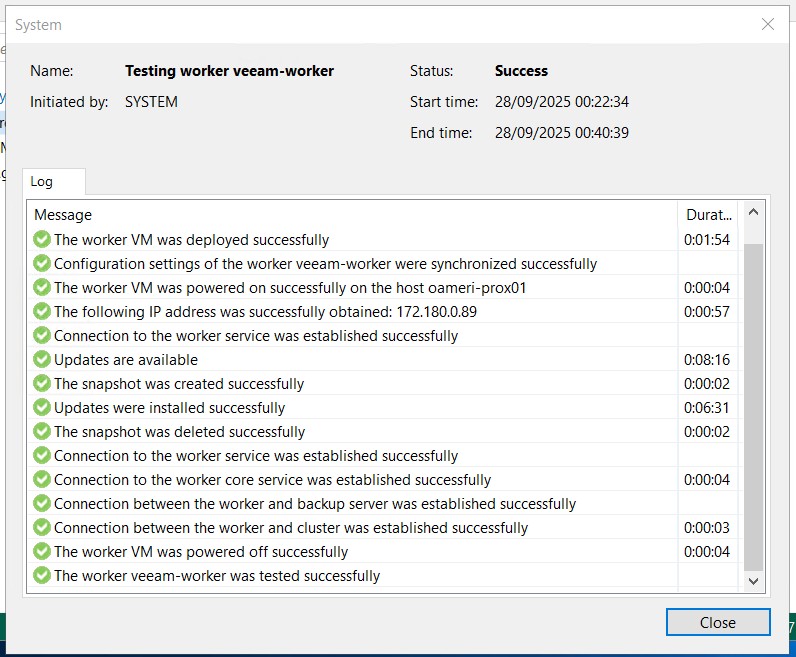Switch to the Log tab

(42, 182)
